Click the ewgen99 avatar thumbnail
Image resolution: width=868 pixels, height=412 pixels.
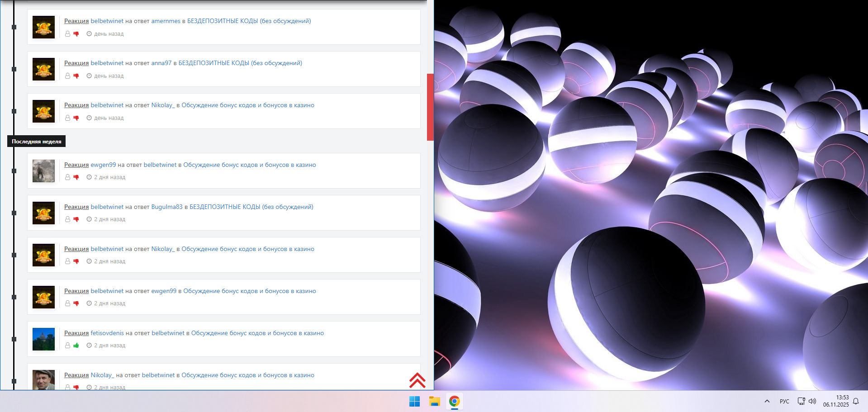tap(43, 171)
